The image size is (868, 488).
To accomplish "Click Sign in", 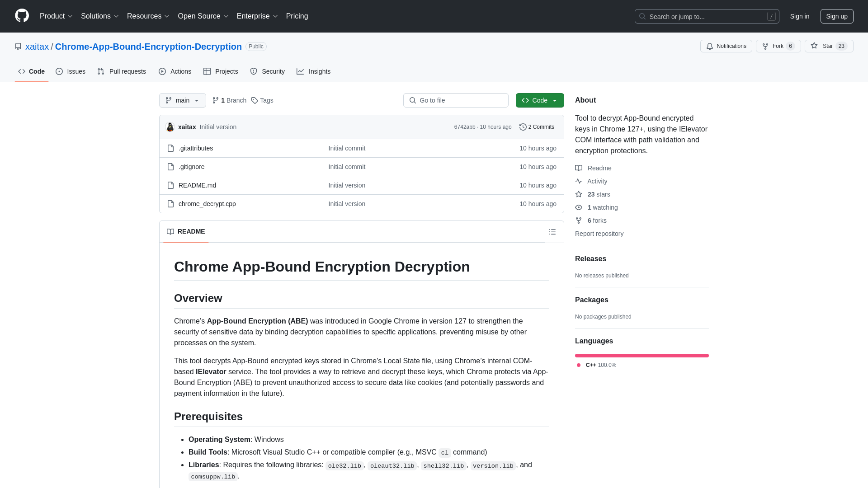I will [x=800, y=16].
